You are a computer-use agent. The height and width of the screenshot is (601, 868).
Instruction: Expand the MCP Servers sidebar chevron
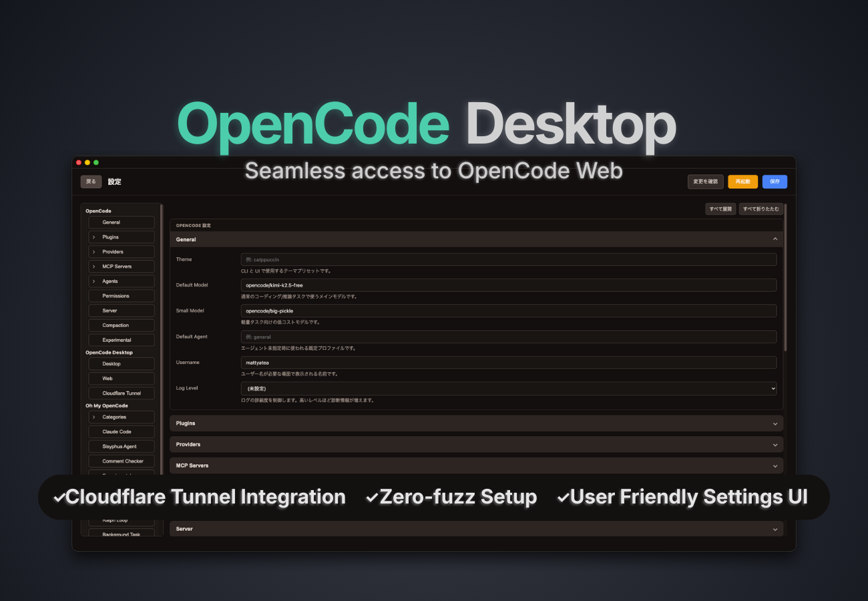pyautogui.click(x=93, y=266)
